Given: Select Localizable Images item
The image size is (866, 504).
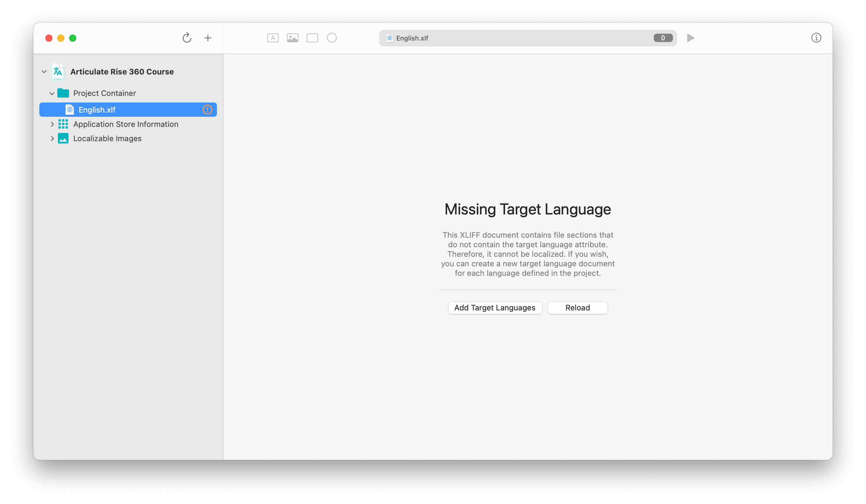Looking at the screenshot, I should click(x=107, y=139).
